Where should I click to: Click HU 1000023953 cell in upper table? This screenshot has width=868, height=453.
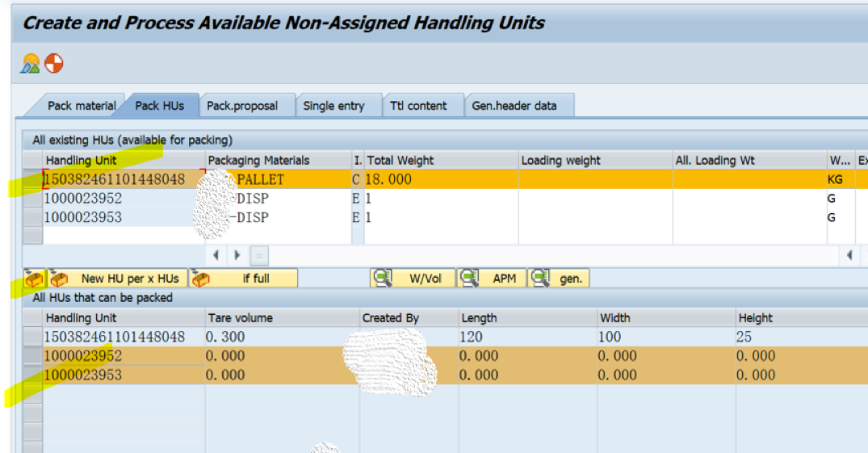[x=124, y=217]
